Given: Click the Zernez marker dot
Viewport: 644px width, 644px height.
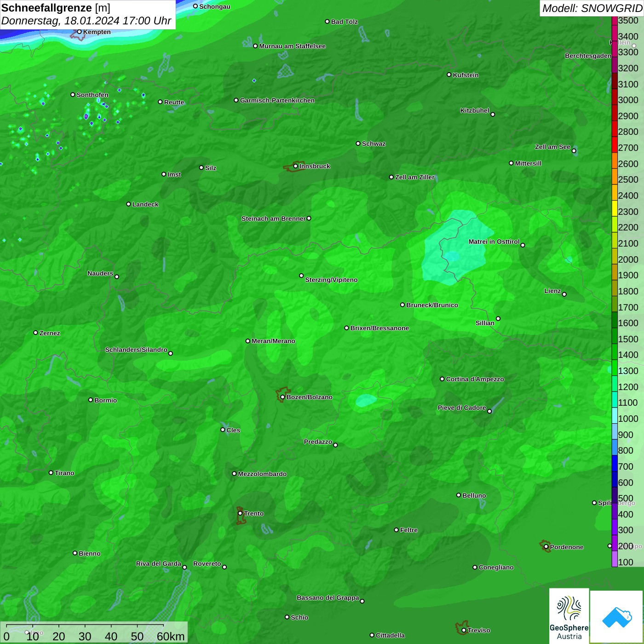Looking at the screenshot, I should point(35,333).
